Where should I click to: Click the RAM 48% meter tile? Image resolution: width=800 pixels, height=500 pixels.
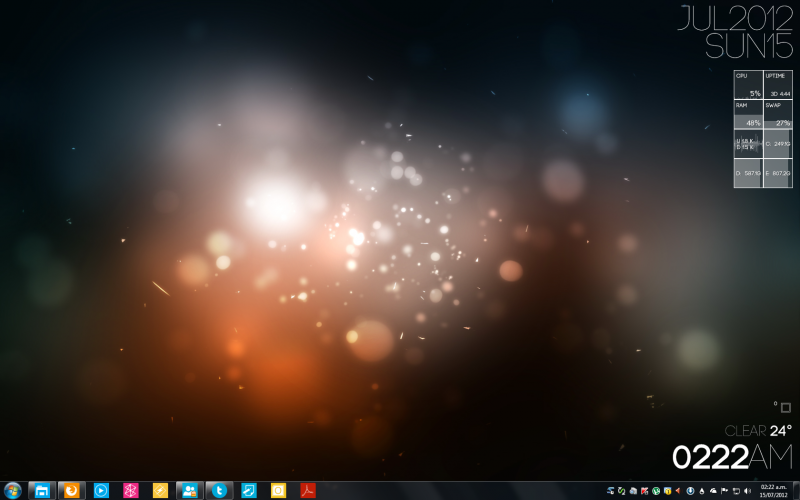click(748, 114)
